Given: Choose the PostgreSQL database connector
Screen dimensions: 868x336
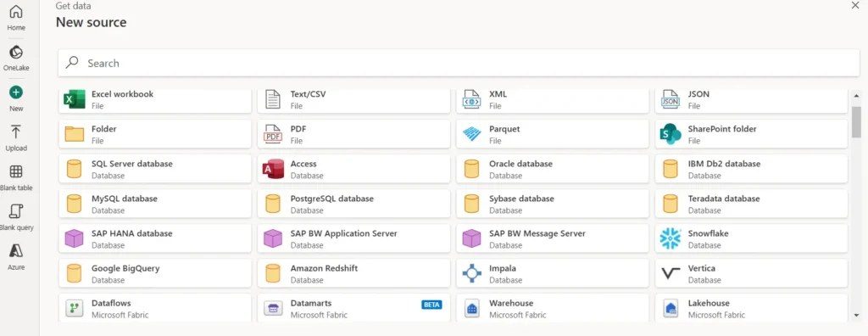Looking at the screenshot, I should (x=353, y=204).
